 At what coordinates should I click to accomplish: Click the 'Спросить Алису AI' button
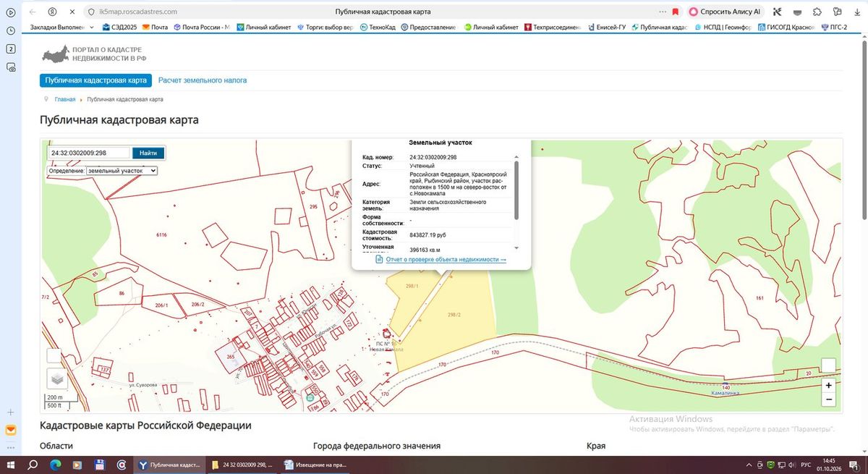tap(725, 12)
